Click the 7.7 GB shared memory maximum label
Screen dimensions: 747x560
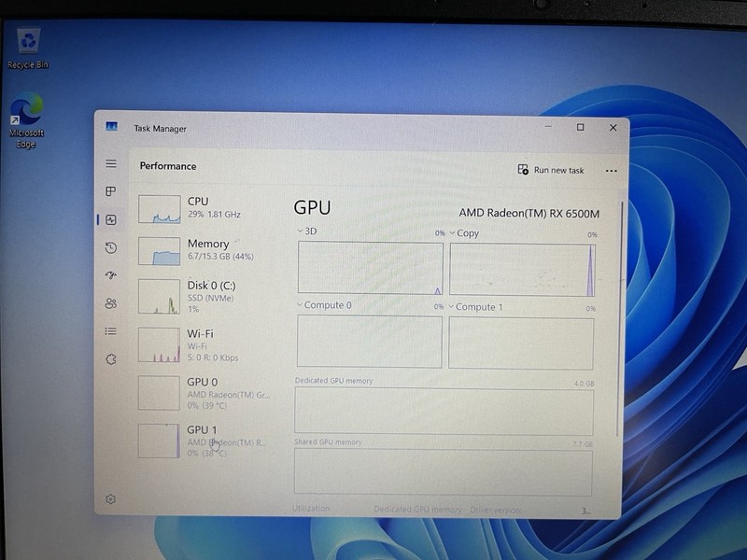[583, 444]
